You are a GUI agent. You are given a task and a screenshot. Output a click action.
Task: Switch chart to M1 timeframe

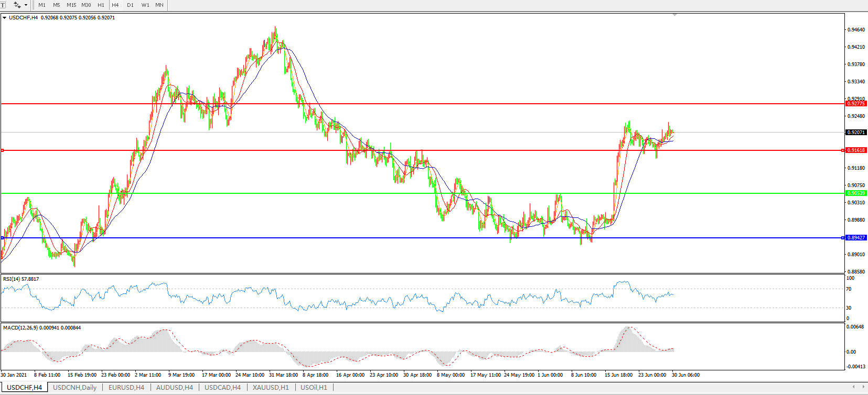[42, 5]
